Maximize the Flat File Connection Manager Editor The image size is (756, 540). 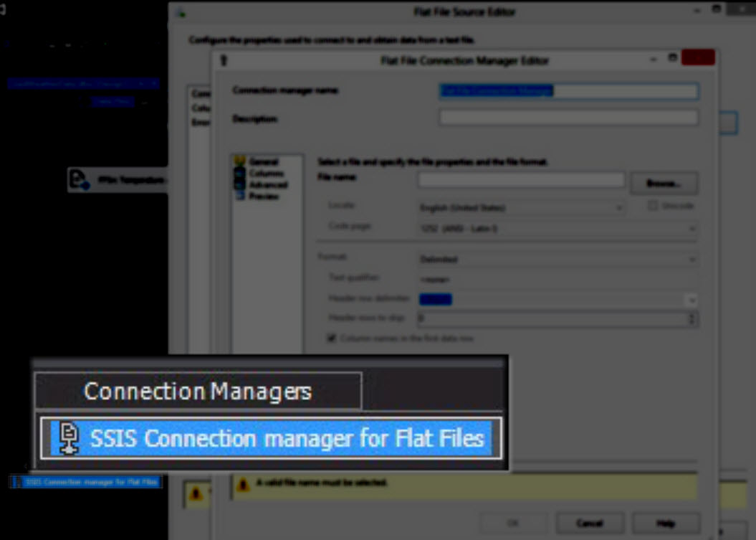pos(672,58)
